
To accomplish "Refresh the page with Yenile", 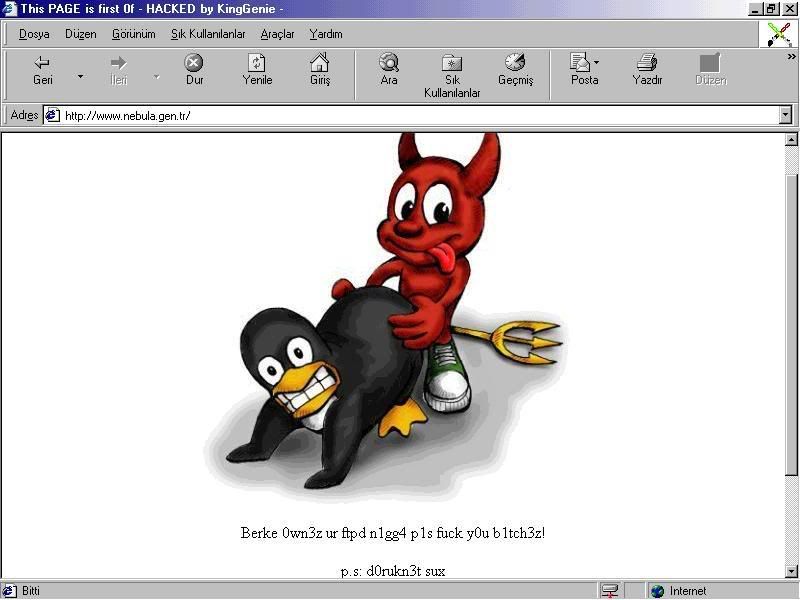I will pyautogui.click(x=257, y=71).
